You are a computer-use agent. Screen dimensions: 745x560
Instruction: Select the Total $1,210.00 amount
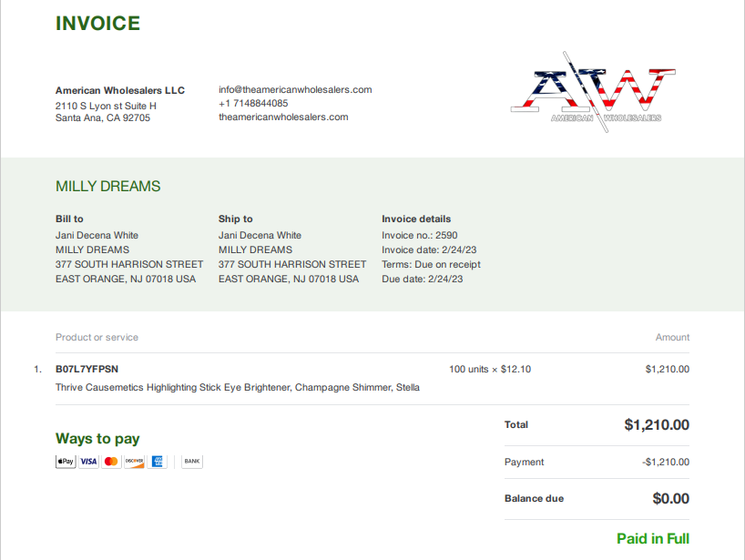[657, 424]
